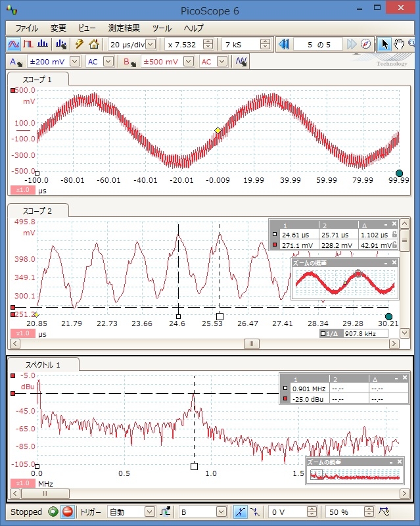The image size is (420, 526).
Task: Open the ツール menu
Action: pyautogui.click(x=162, y=28)
